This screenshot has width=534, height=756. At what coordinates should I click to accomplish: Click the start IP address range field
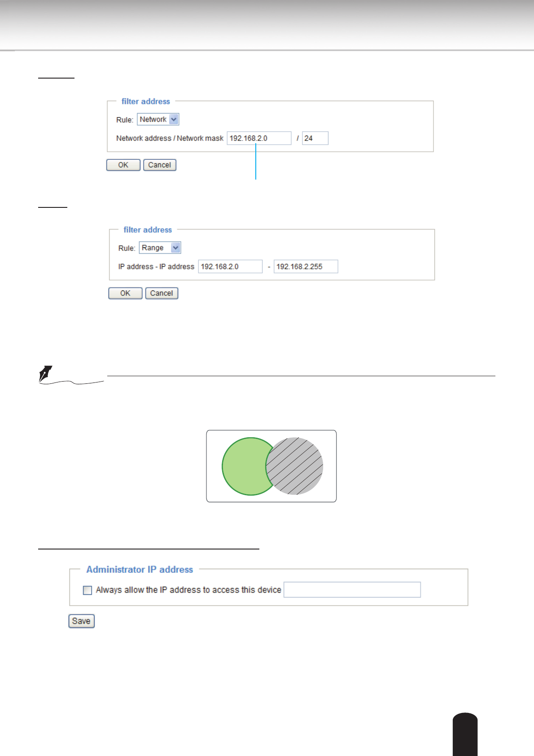[230, 267]
